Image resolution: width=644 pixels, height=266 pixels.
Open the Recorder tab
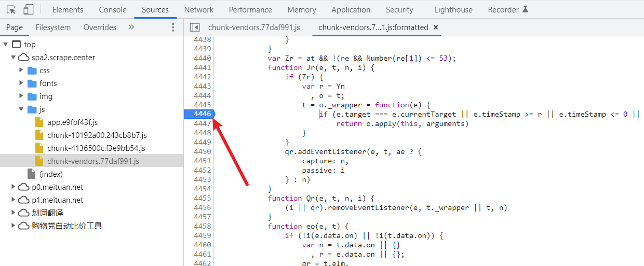click(508, 10)
